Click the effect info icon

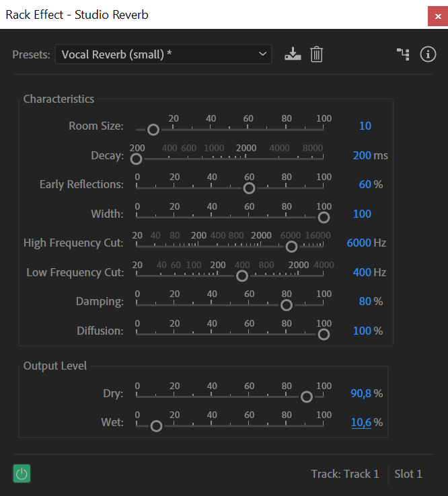pyautogui.click(x=428, y=54)
